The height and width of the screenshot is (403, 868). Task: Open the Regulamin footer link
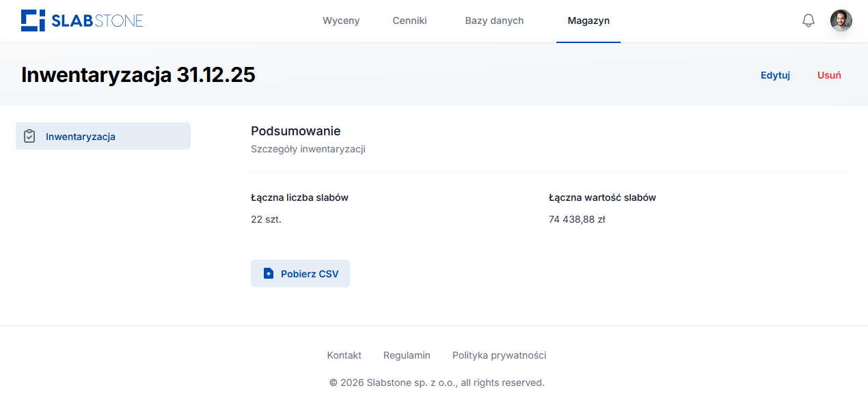[x=407, y=355]
